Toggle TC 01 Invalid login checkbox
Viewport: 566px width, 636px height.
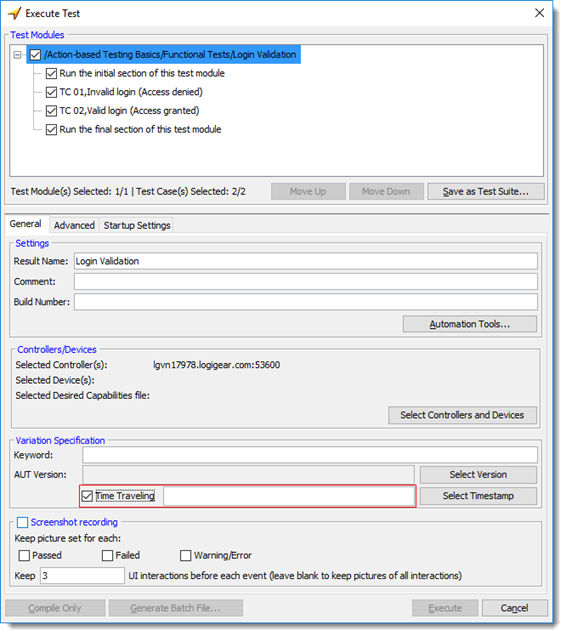(x=51, y=92)
